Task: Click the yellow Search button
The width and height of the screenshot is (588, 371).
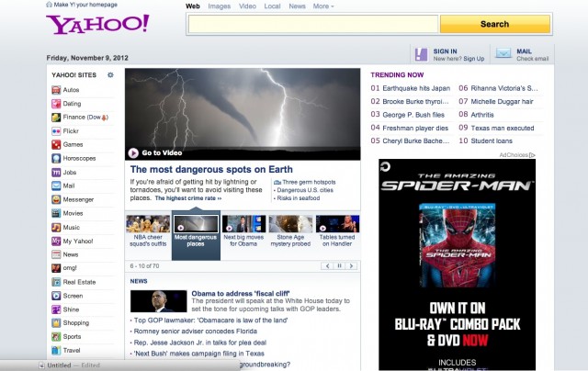Action: (x=495, y=25)
